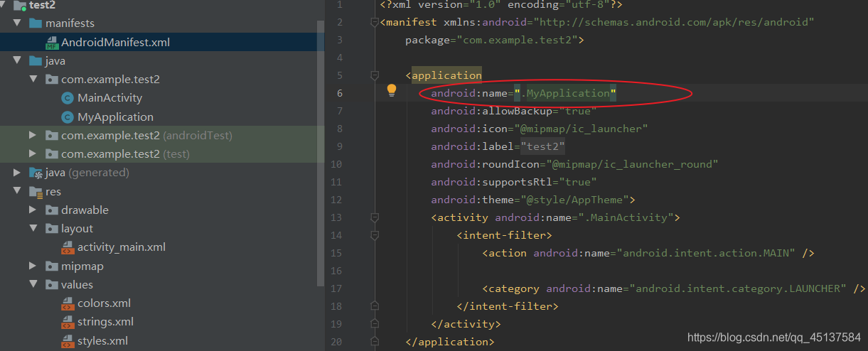Select styles.xml under values

(x=102, y=341)
